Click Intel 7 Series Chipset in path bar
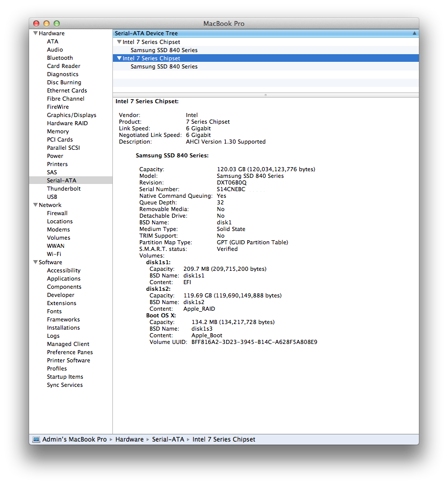The width and height of the screenshot is (448, 485). coord(224,440)
